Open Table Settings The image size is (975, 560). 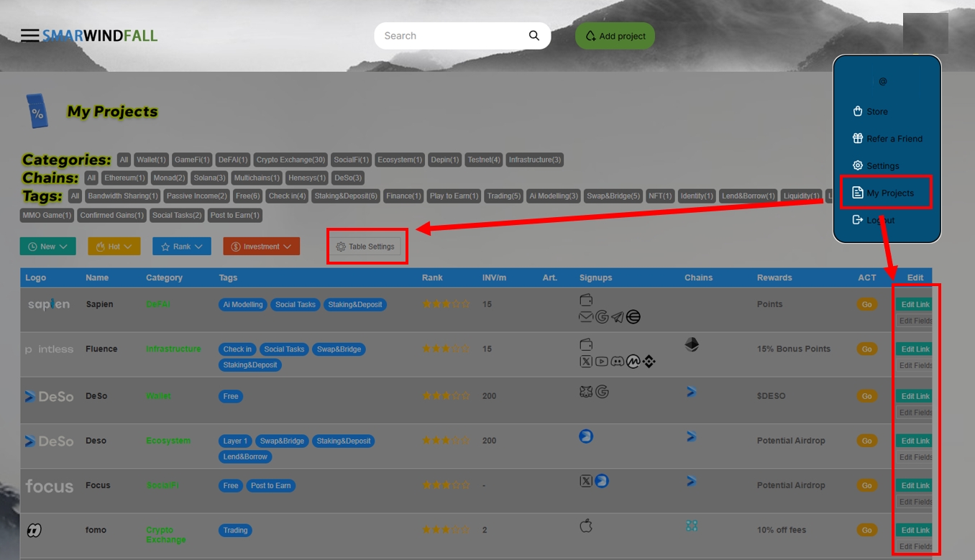click(x=365, y=247)
